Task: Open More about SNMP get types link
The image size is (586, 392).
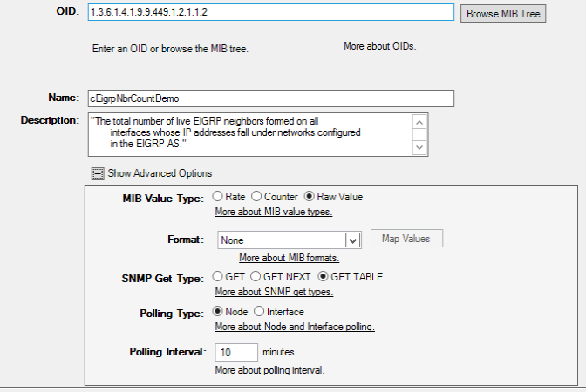Action: [x=274, y=292]
